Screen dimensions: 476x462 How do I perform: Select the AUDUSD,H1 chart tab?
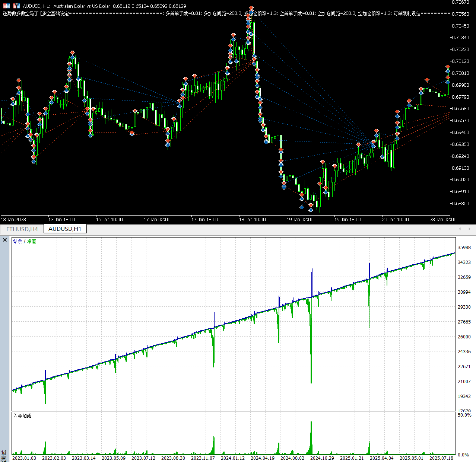[65, 229]
